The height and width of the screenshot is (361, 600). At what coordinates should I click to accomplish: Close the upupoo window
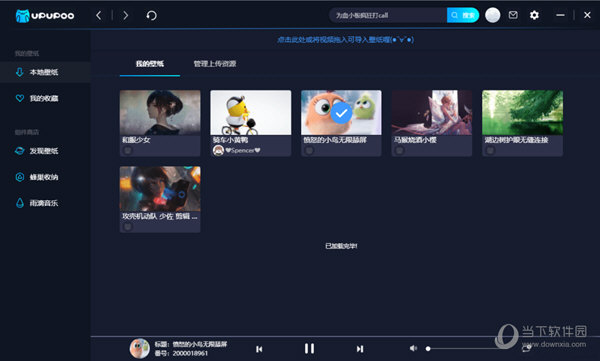point(587,15)
